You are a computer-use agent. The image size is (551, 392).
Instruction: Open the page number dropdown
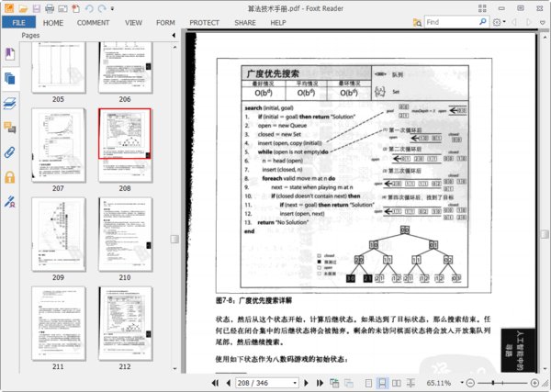(295, 383)
